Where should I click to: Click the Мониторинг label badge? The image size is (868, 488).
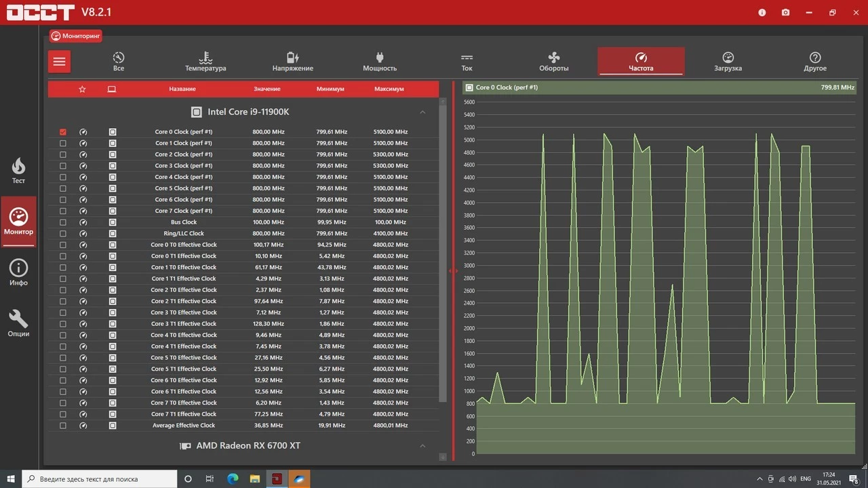click(x=76, y=36)
